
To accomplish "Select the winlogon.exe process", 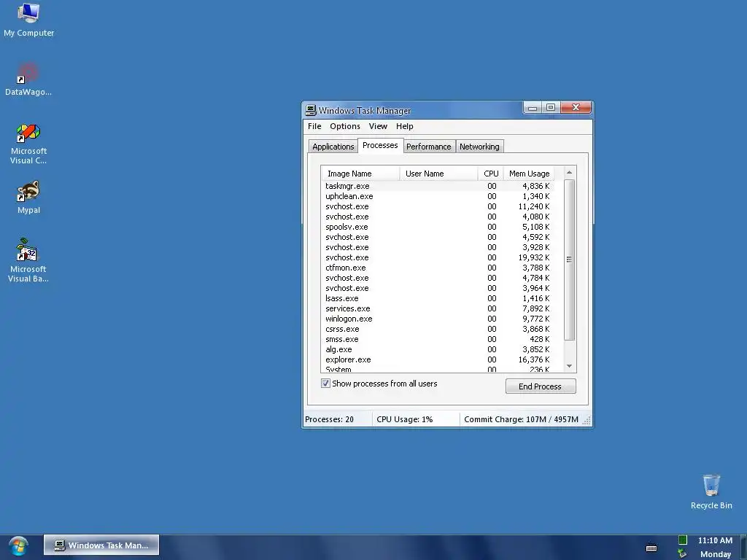I will [438, 319].
